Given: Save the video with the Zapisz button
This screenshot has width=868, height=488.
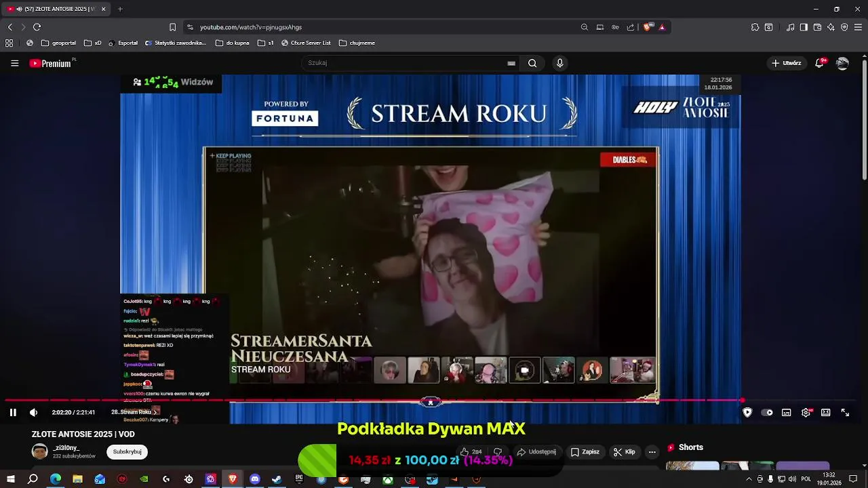Looking at the screenshot, I should (x=585, y=452).
